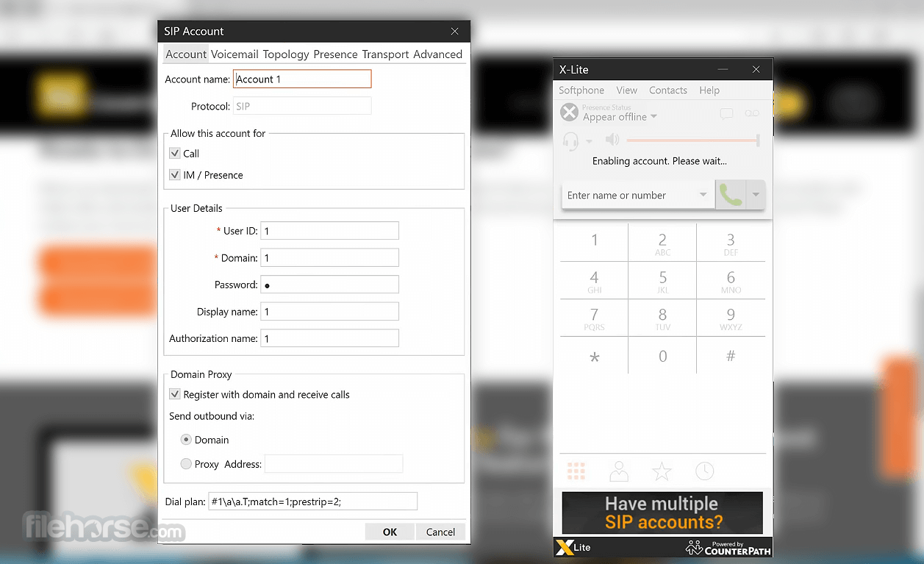Mute the speaker volume icon

click(612, 140)
